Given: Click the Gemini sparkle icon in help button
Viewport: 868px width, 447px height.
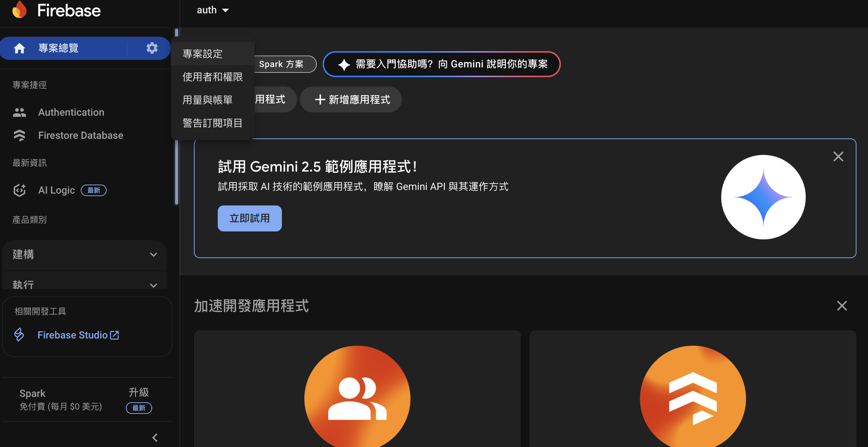Looking at the screenshot, I should 344,65.
